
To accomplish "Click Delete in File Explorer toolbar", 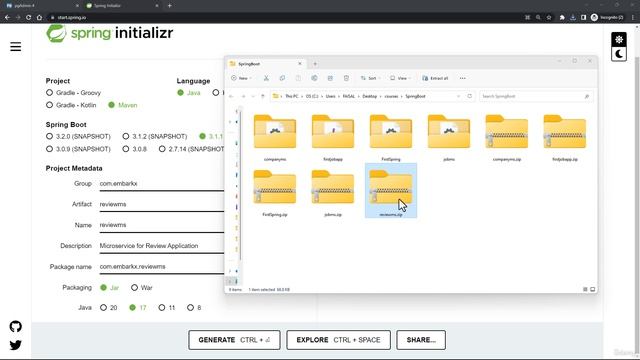I will click(346, 78).
